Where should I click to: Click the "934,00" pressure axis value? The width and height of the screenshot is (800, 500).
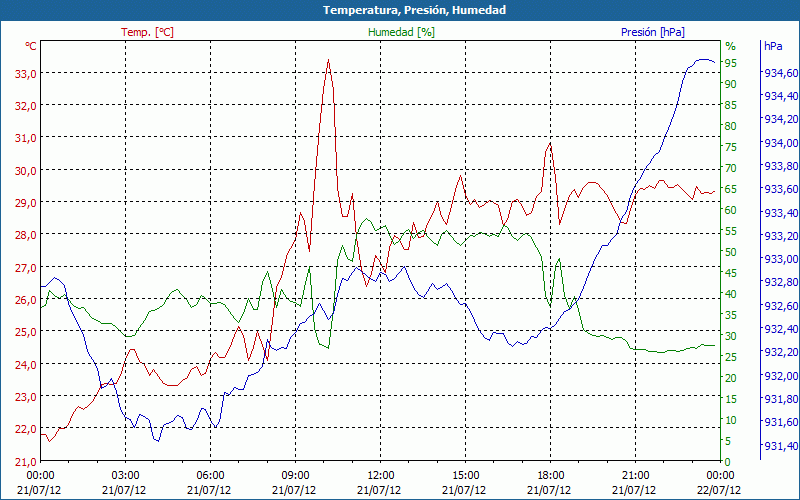[781, 143]
